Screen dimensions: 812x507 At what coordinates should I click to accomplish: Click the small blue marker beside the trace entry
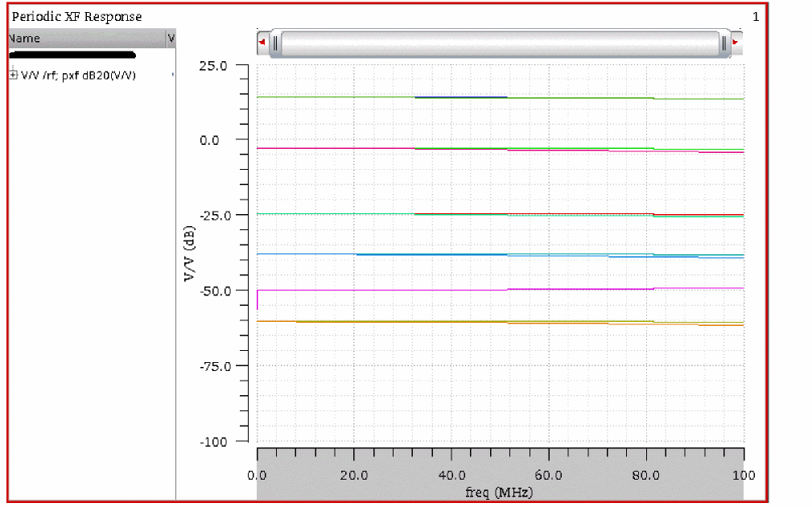173,75
